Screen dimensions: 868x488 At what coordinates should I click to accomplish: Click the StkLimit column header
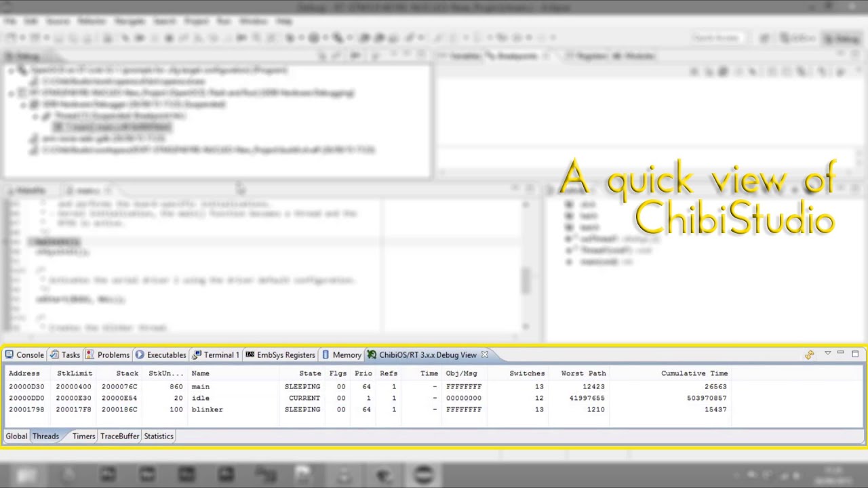pyautogui.click(x=74, y=373)
